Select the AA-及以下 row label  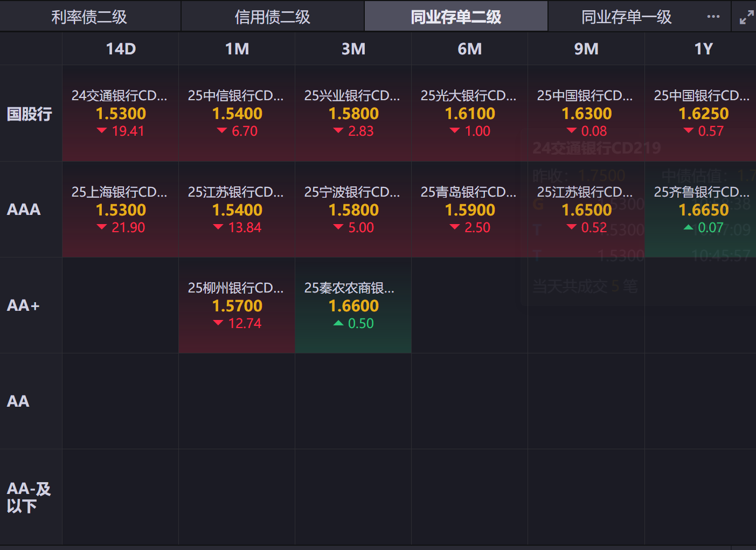[x=29, y=497]
